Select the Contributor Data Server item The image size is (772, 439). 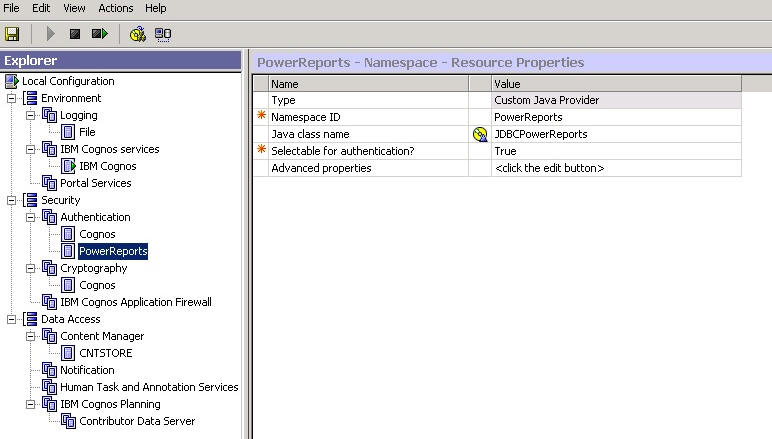(x=137, y=421)
